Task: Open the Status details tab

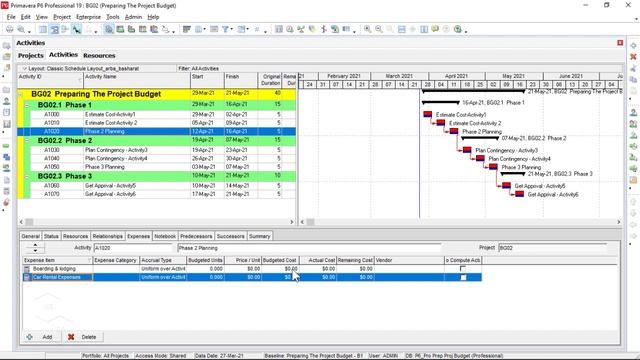Action: (x=51, y=236)
